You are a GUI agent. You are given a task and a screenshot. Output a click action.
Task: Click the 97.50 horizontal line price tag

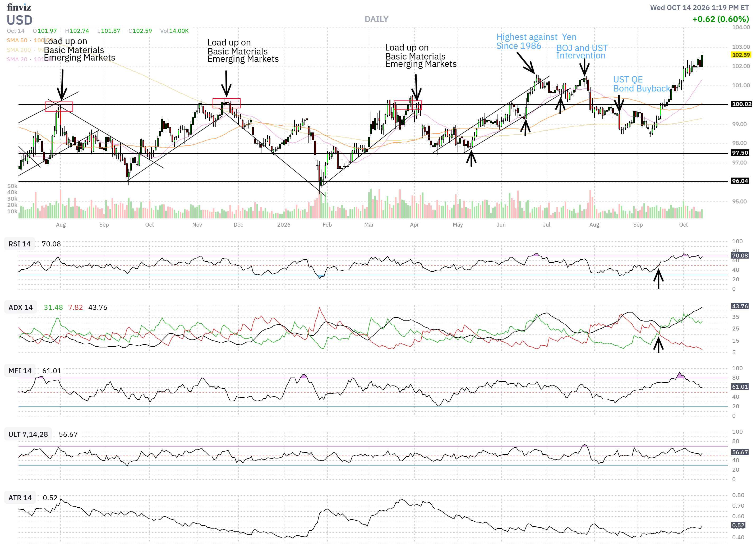click(x=740, y=153)
